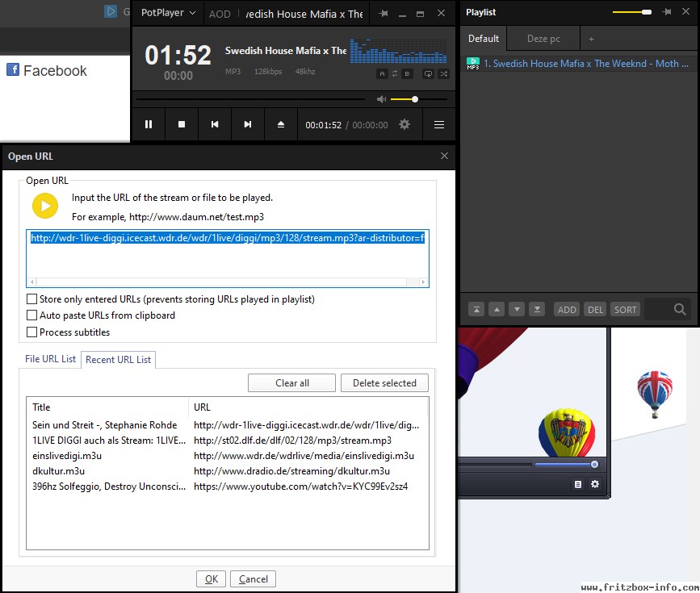Search the playlist with magnifier icon
This screenshot has width=700, height=593.
point(680,309)
